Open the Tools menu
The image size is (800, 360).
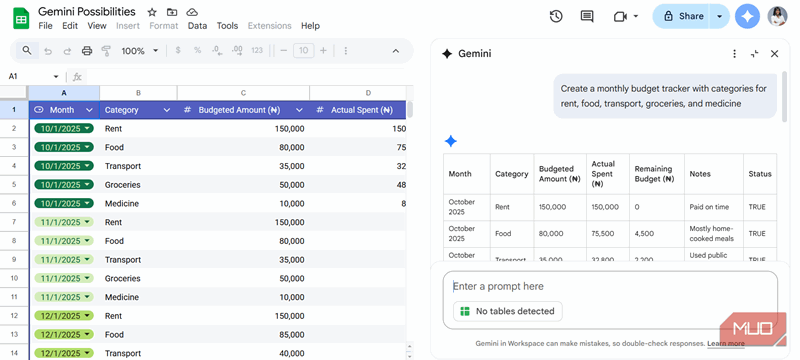227,25
